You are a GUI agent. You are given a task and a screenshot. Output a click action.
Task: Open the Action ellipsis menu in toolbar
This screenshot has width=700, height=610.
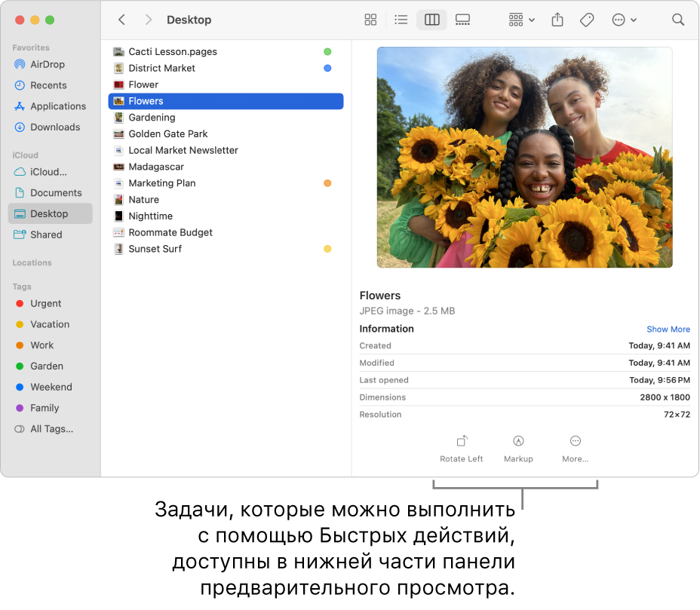point(624,20)
